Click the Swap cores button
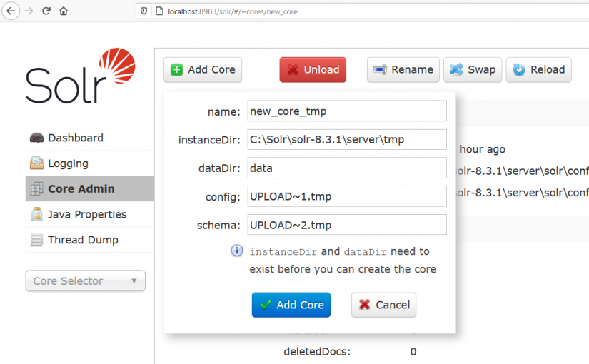The image size is (589, 364). tap(473, 69)
